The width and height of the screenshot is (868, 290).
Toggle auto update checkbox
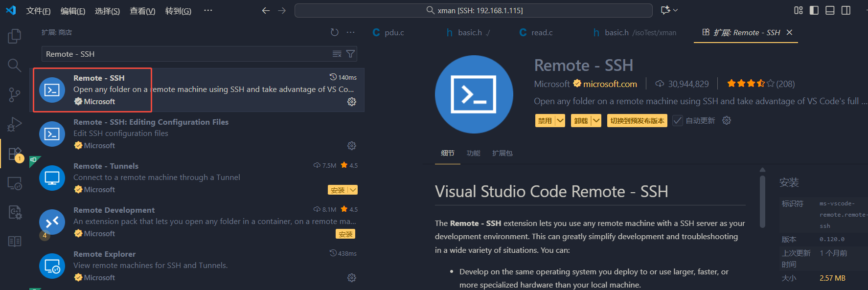coord(678,121)
